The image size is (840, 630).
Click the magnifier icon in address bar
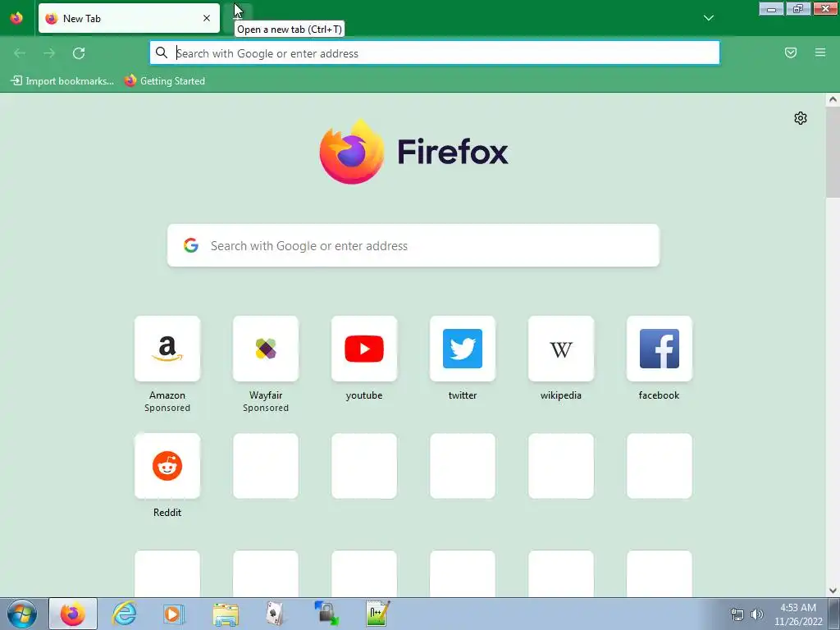point(162,52)
